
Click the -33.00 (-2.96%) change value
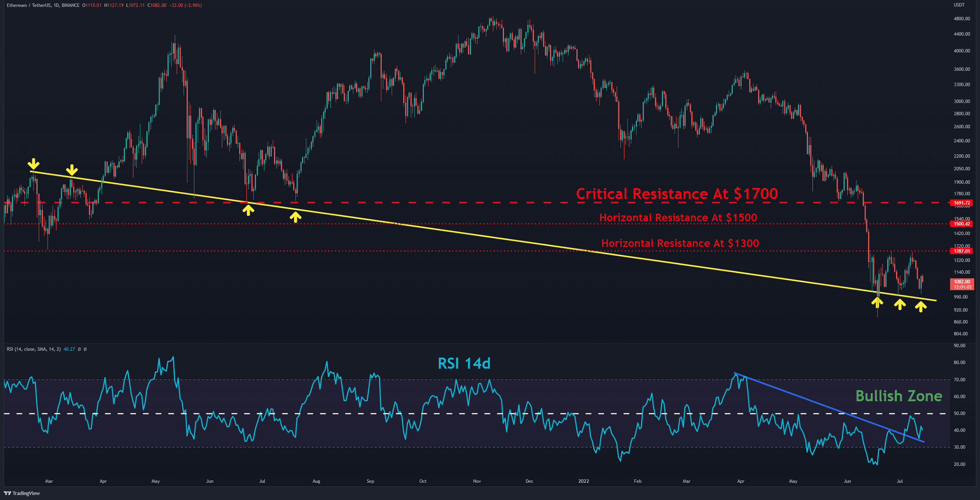click(185, 5)
